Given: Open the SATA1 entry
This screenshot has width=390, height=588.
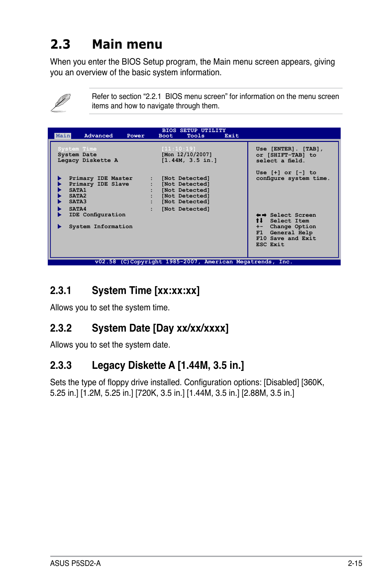Looking at the screenshot, I should pyautogui.click(x=78, y=190).
